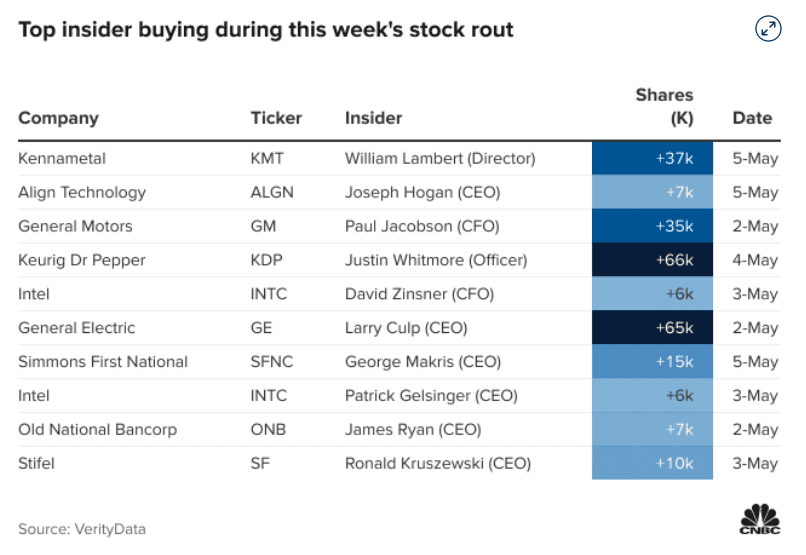Select the Keurig Dr Pepper row
806x555 pixels.
[82, 260]
